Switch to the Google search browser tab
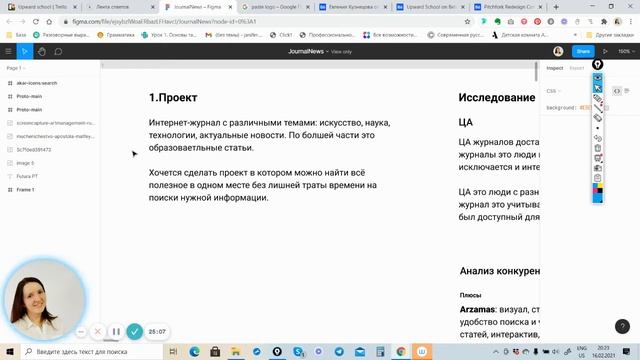 point(275,7)
